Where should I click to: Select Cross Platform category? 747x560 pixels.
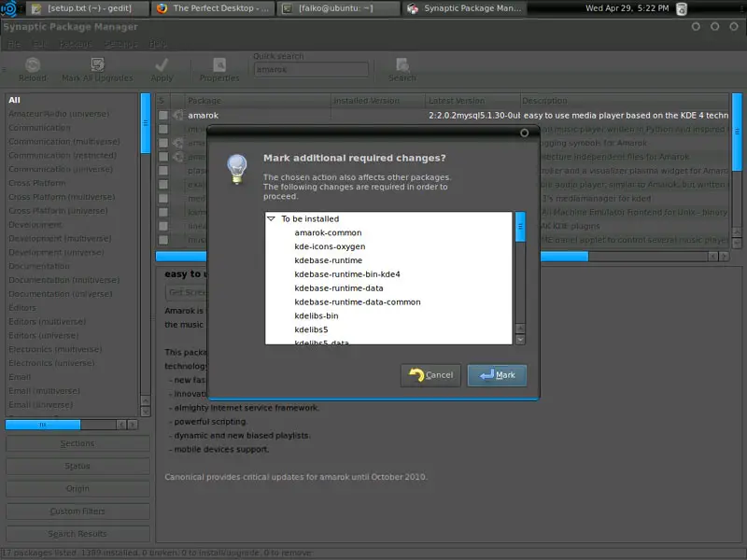(x=37, y=183)
